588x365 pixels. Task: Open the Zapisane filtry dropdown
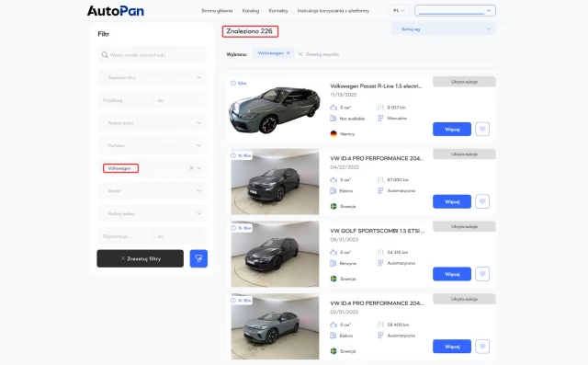(152, 77)
